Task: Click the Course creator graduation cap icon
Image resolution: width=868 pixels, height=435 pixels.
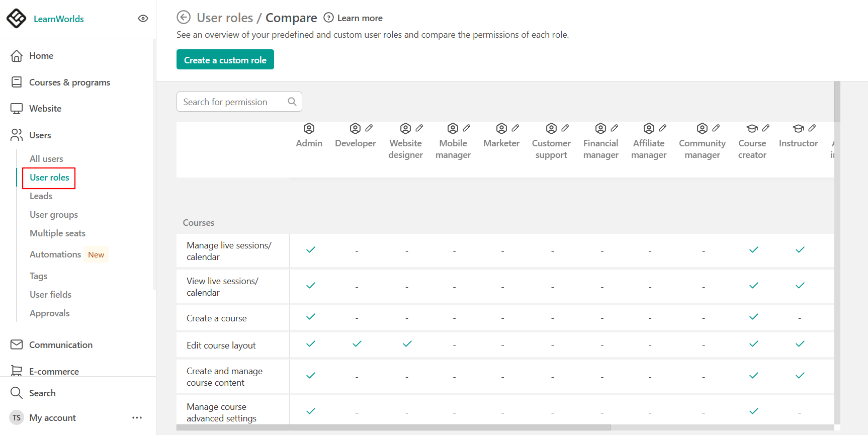Action: pos(752,129)
